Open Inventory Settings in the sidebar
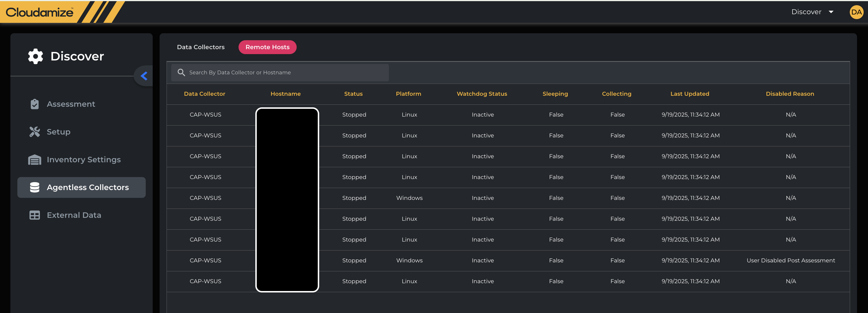The height and width of the screenshot is (313, 868). (84, 159)
